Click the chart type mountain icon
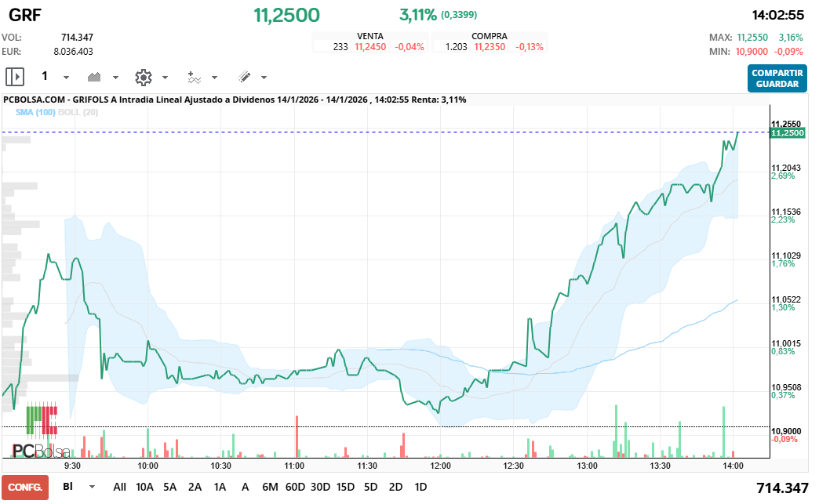The width and height of the screenshot is (819, 504). [95, 77]
